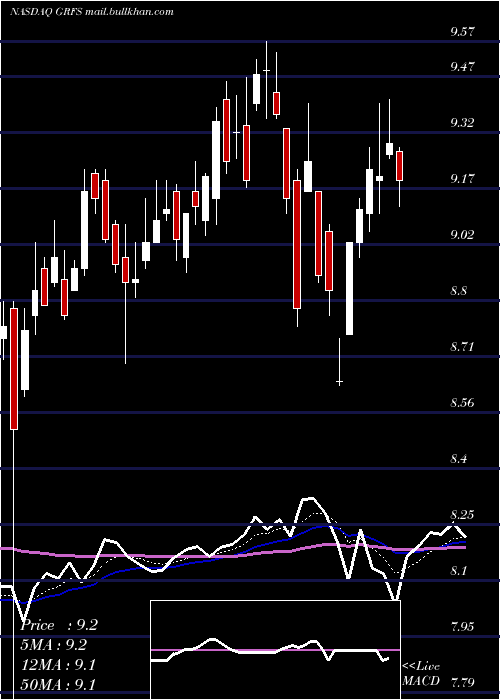Viewport: 500px width, 700px height.
Task: Click the 8.4 price axis label
Action: coord(459,459)
